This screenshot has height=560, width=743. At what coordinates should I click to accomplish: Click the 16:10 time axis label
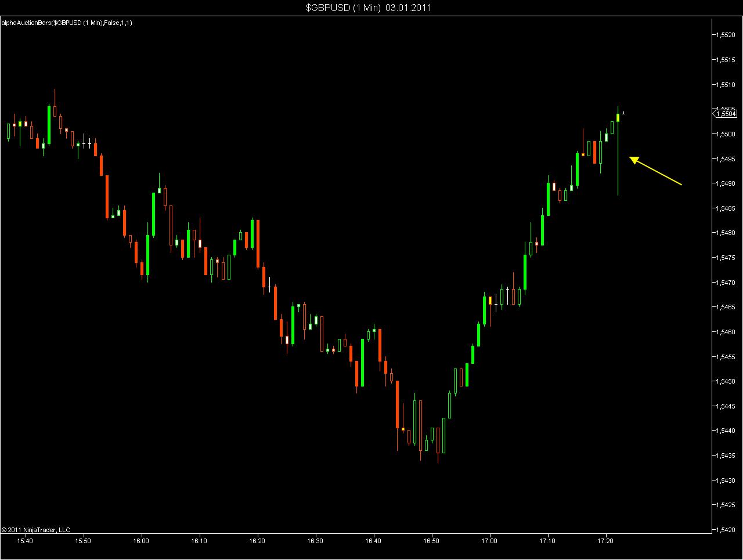(199, 541)
